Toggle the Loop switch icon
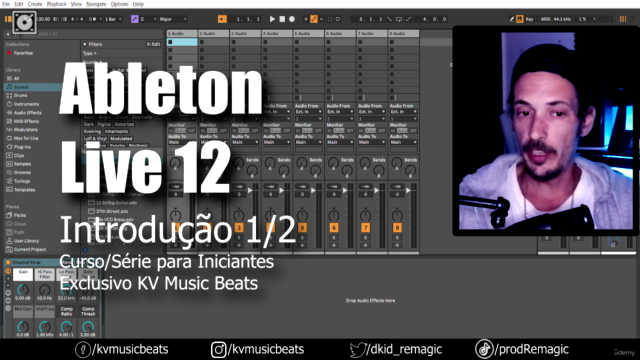Screen dimensions: 640x360 pyautogui.click(x=399, y=19)
